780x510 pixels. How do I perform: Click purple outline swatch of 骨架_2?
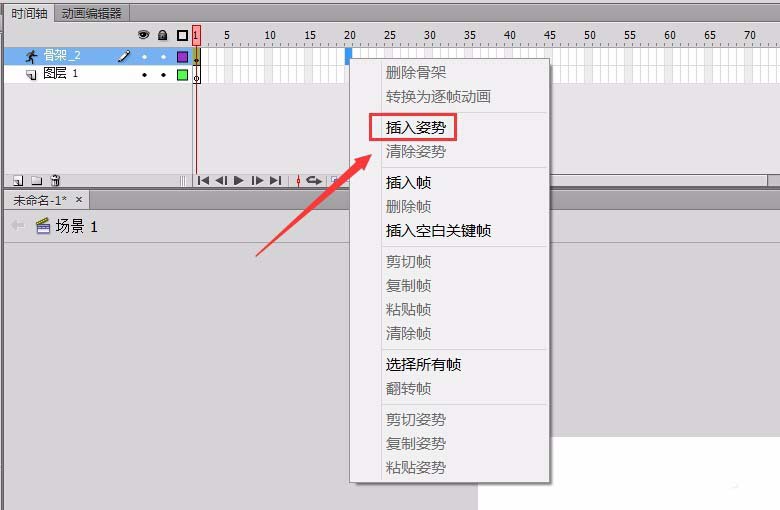click(183, 57)
